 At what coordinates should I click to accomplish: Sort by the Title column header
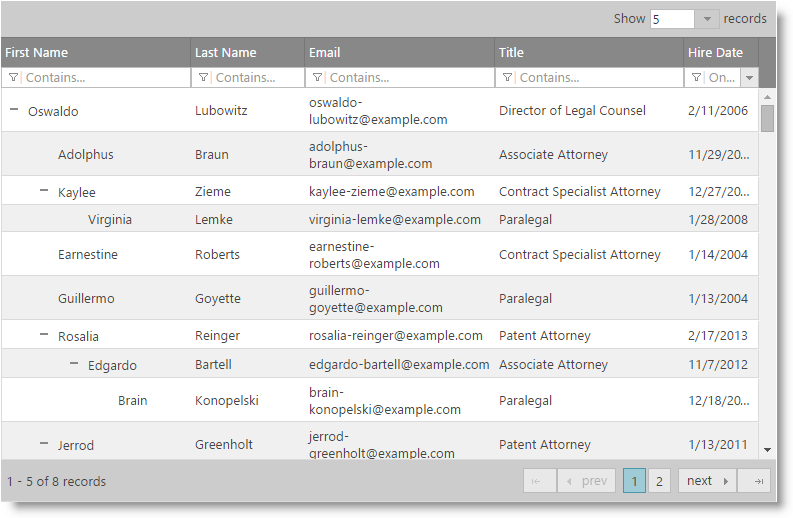tap(512, 53)
